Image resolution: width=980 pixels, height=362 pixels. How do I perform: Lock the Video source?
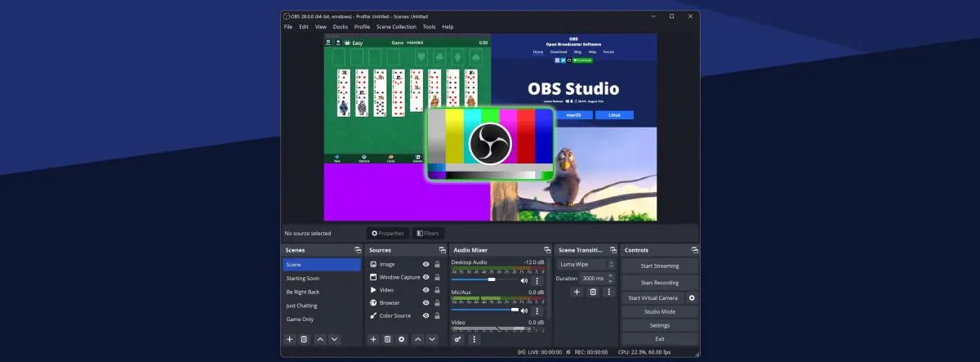(x=438, y=290)
